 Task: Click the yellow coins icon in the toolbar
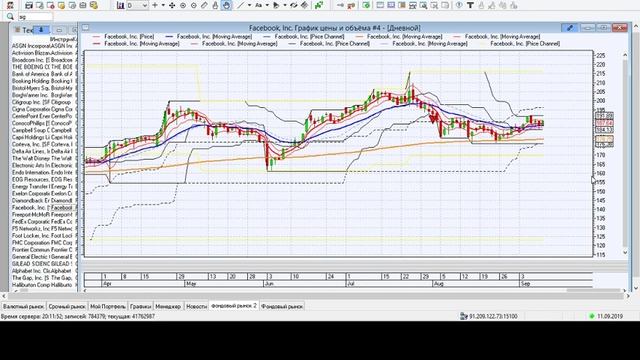click(x=93, y=5)
